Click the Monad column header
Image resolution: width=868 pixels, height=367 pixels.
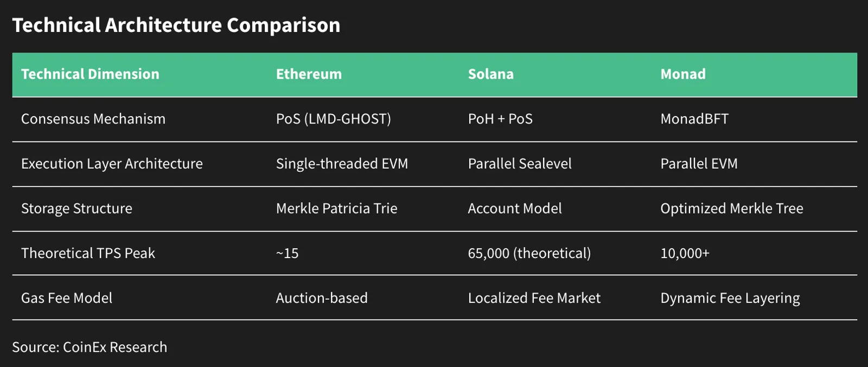click(x=683, y=74)
